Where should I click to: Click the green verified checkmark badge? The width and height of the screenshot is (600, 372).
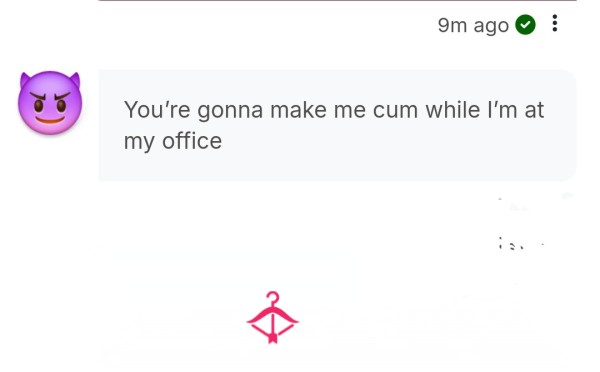[525, 25]
